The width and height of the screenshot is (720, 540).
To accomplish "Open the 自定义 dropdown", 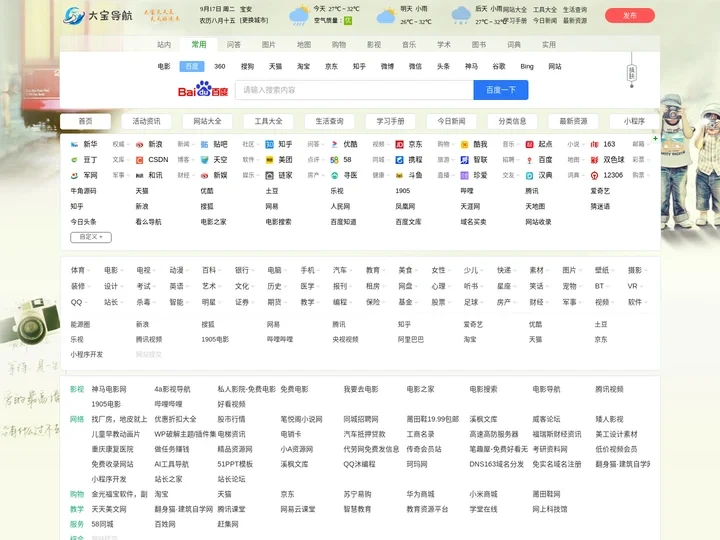I will coord(91,237).
